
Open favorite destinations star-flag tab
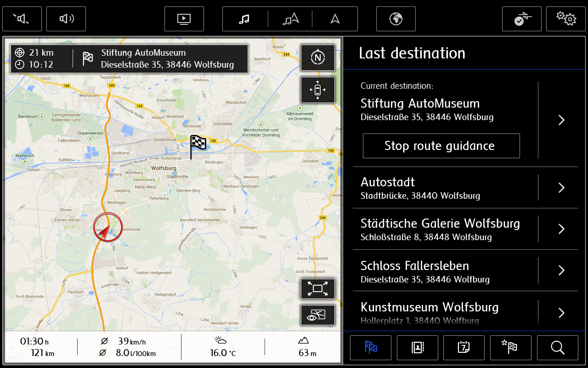pyautogui.click(x=511, y=348)
